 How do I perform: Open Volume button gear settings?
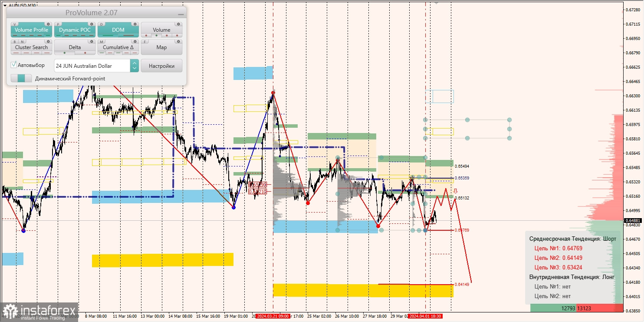click(178, 24)
